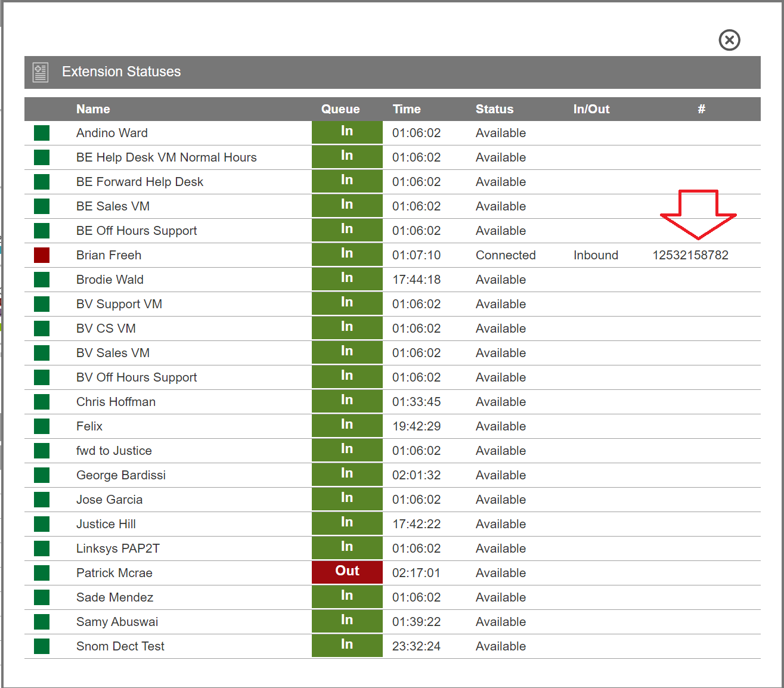
Task: Click George Bardissi's status square
Action: click(x=42, y=475)
